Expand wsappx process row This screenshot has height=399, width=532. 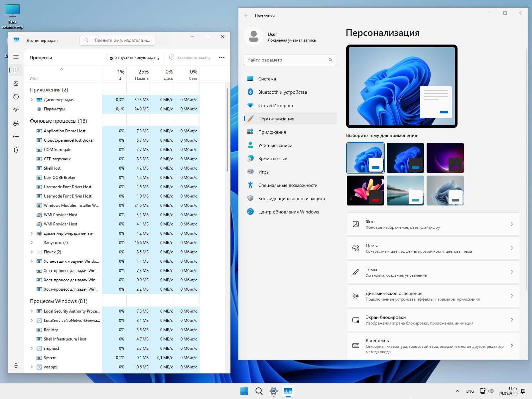click(x=32, y=367)
